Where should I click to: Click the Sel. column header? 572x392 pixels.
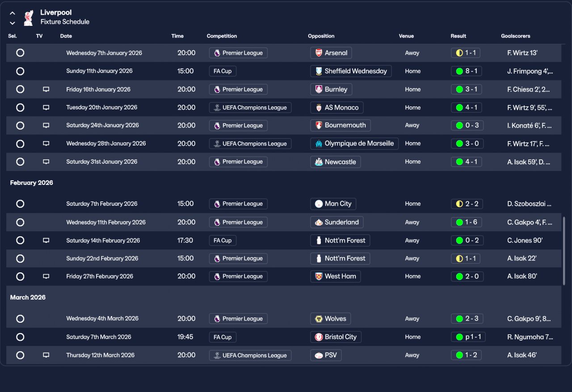(x=13, y=36)
